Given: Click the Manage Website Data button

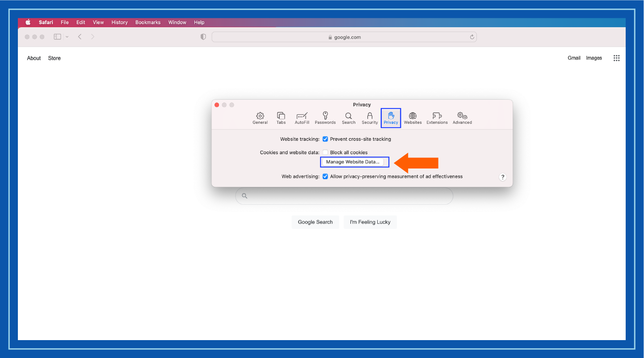Looking at the screenshot, I should (x=354, y=162).
